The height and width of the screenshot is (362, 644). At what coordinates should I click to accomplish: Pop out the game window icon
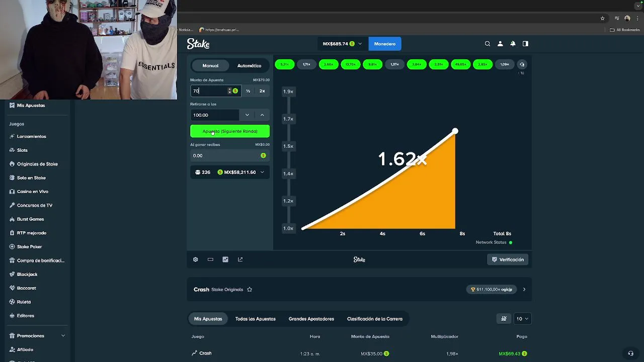[x=240, y=259]
